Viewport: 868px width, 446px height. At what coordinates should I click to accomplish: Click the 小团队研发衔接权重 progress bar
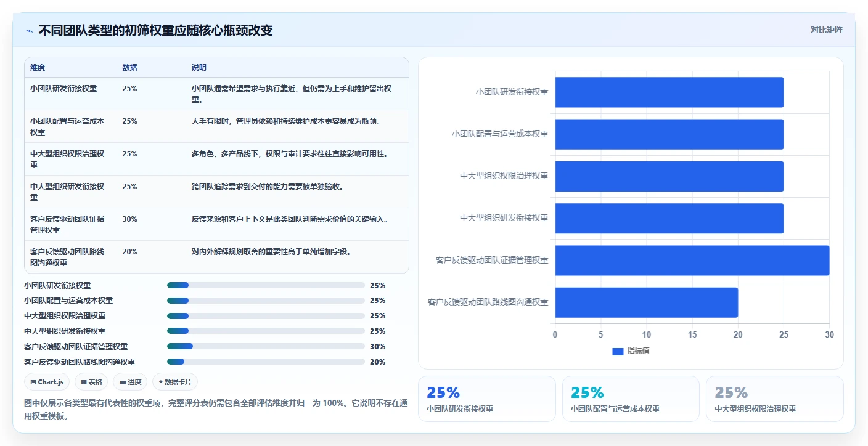coord(266,285)
